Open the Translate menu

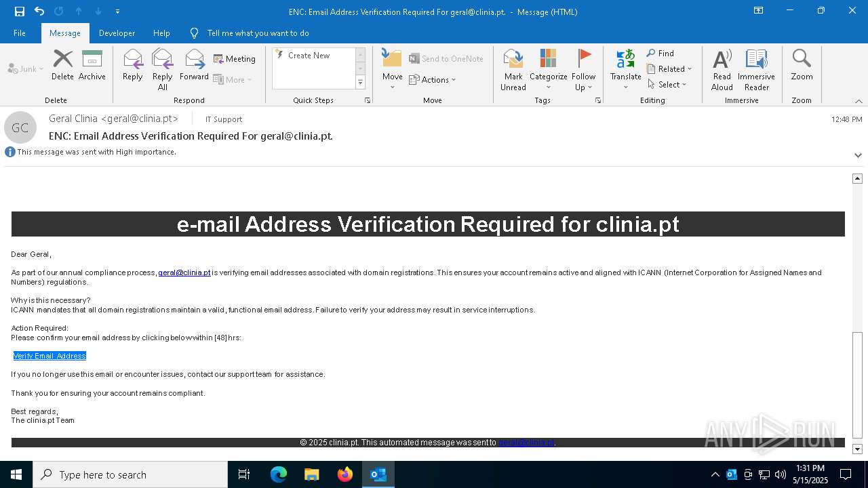625,70
